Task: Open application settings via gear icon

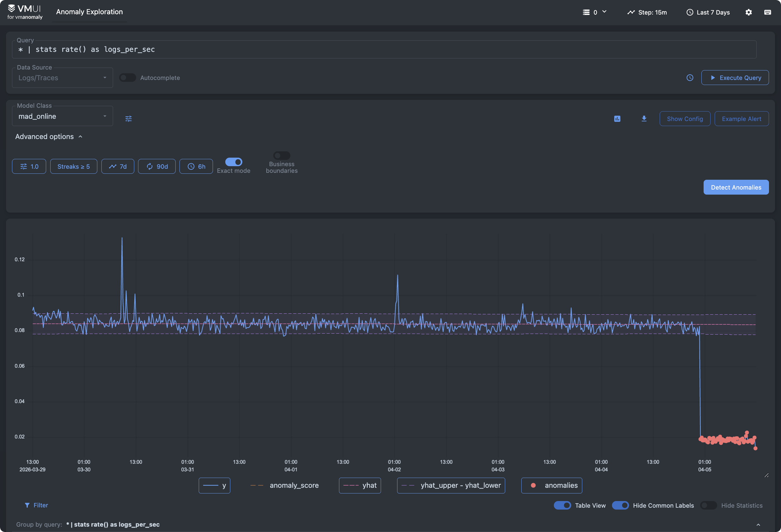Action: (748, 12)
